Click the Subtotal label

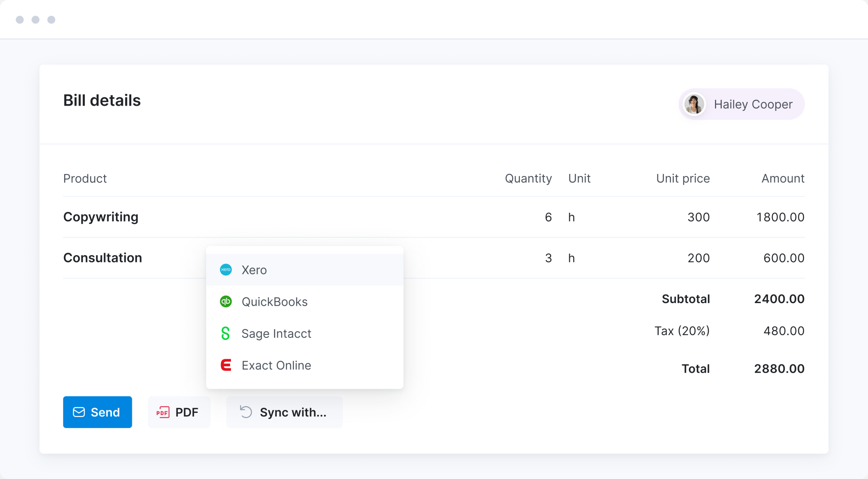pos(686,299)
